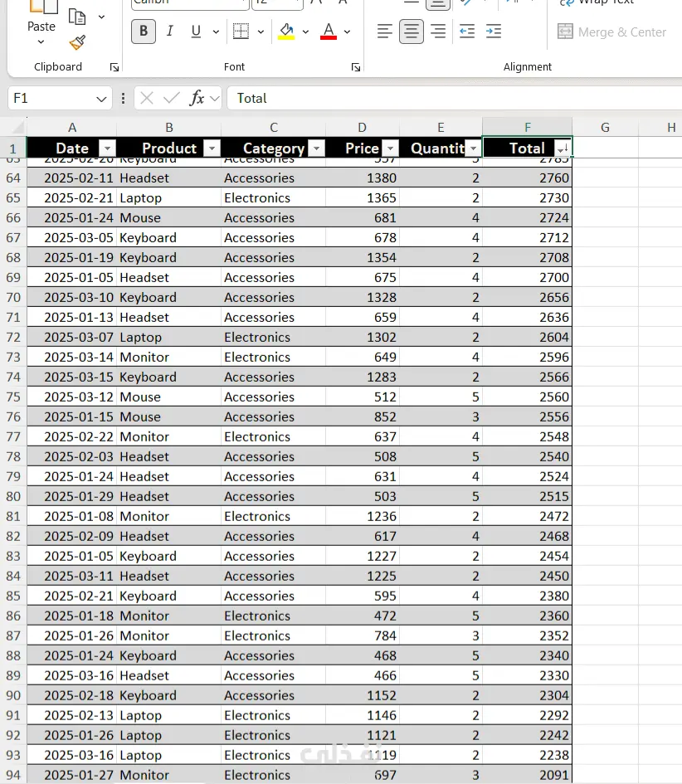The image size is (682, 784).
Task: Open the Fill Color dropdown arrow
Action: 305,32
